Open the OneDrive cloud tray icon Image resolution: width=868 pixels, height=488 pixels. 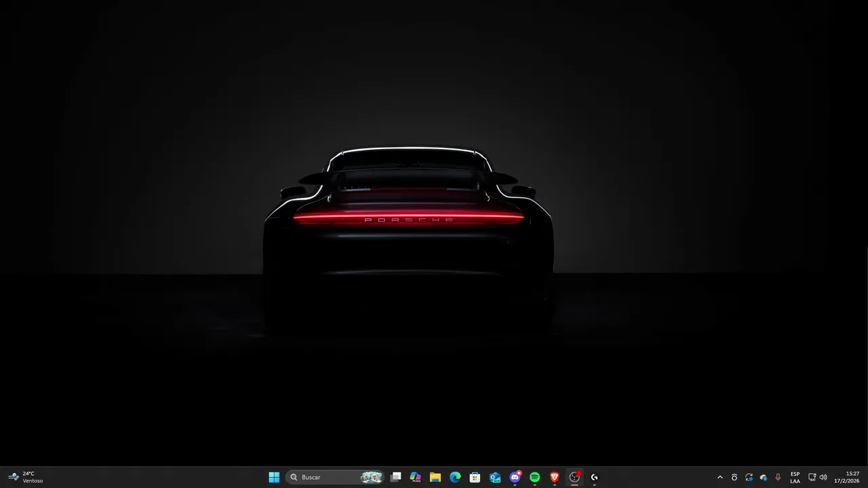point(764,477)
